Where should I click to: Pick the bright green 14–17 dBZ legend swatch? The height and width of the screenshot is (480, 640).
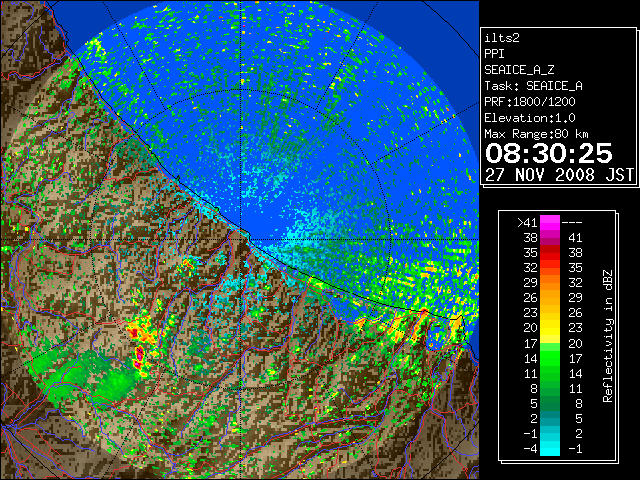tap(550, 358)
